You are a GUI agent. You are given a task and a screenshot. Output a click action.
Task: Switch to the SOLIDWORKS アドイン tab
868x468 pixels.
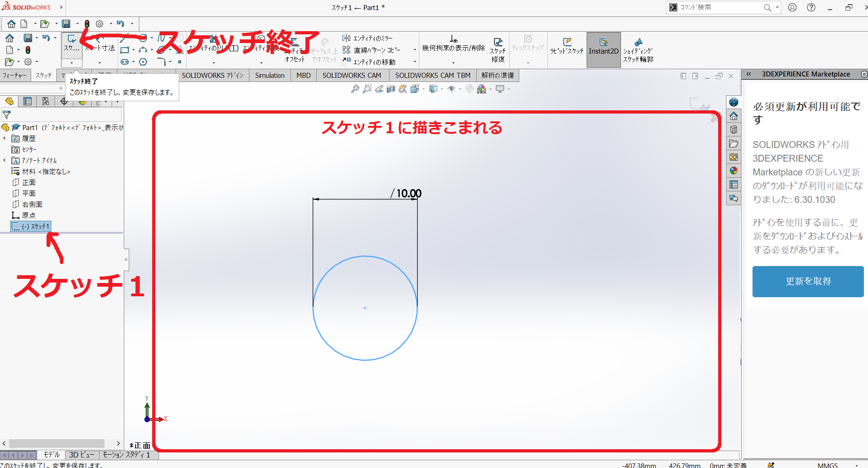213,75
